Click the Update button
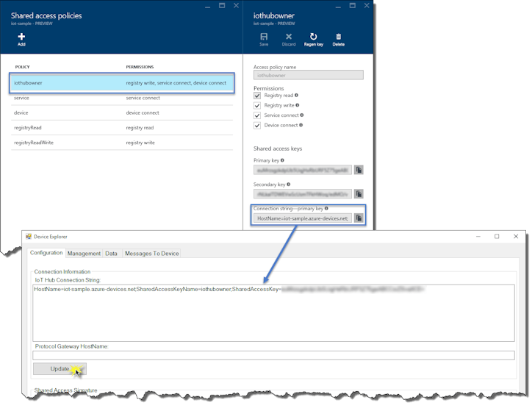The image size is (532, 408). [x=60, y=368]
